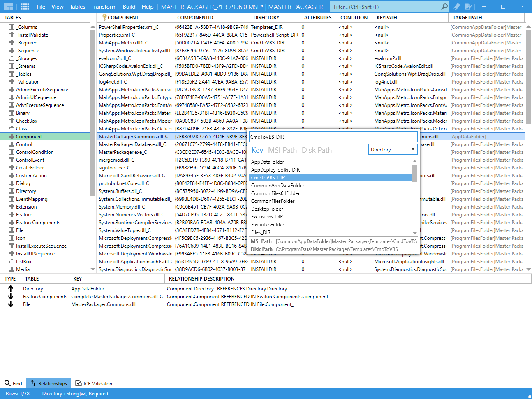Open the CustomAction table in the sidebar
This screenshot has width=532, height=399.
pyautogui.click(x=30, y=175)
